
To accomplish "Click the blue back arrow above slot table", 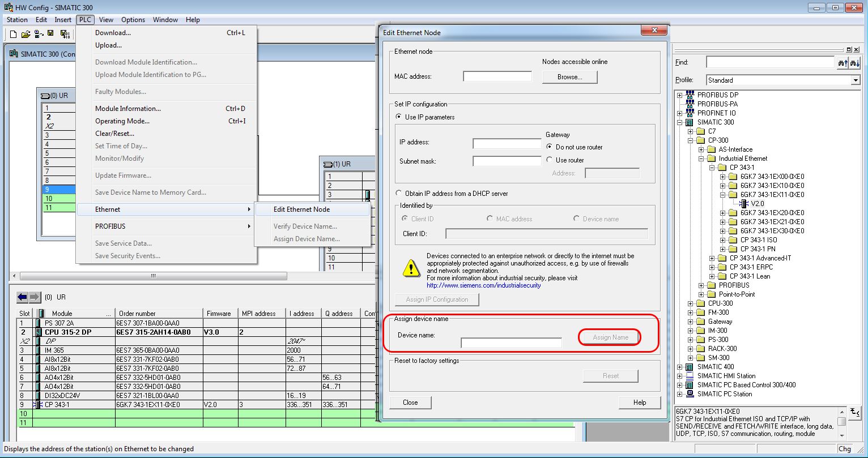I will pyautogui.click(x=23, y=297).
